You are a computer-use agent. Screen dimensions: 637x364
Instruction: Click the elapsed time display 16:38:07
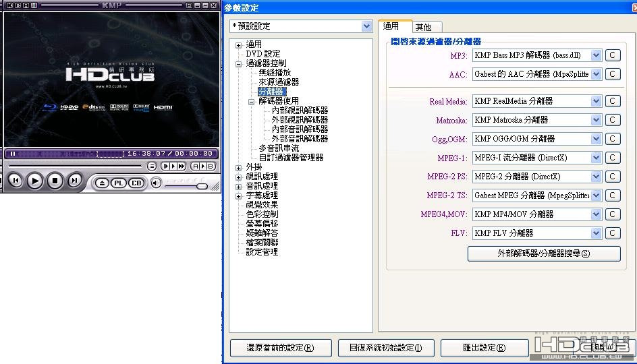[x=146, y=154]
